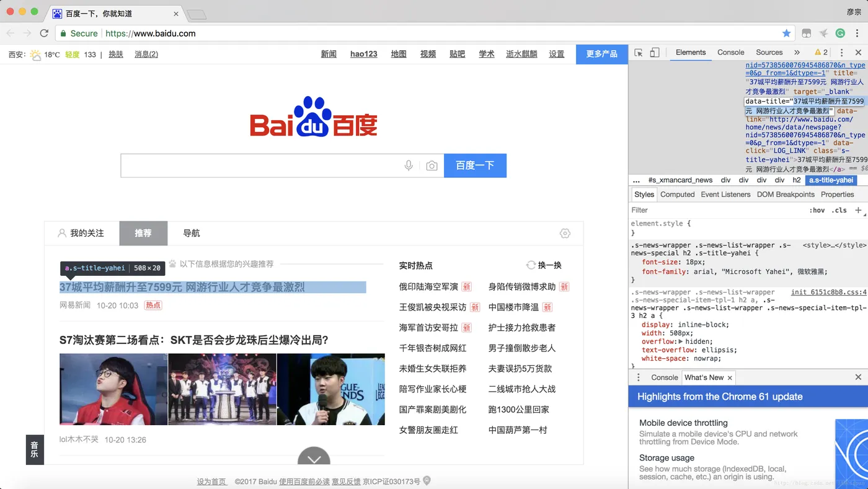Open the Computed styles tab
The image size is (868, 489).
[677, 195]
